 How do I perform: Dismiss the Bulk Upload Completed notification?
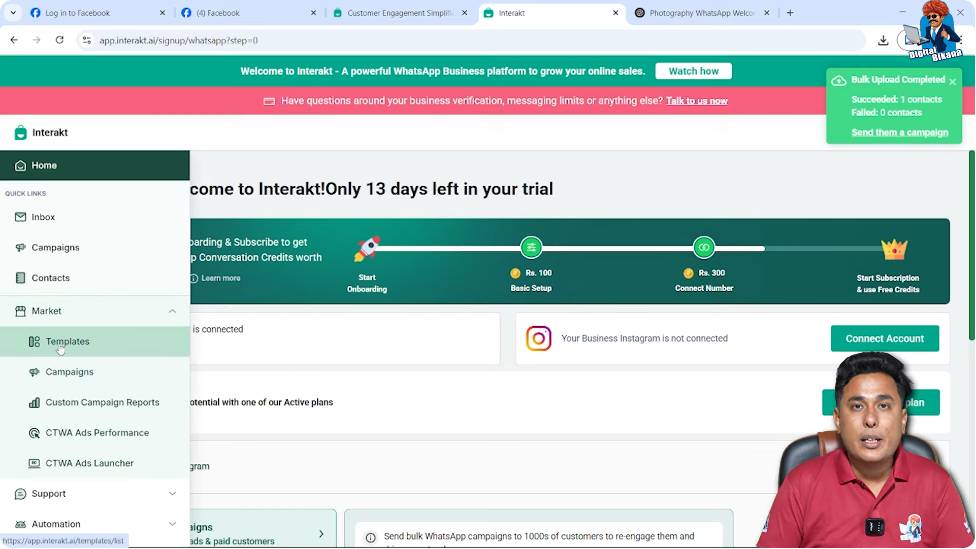pos(952,81)
